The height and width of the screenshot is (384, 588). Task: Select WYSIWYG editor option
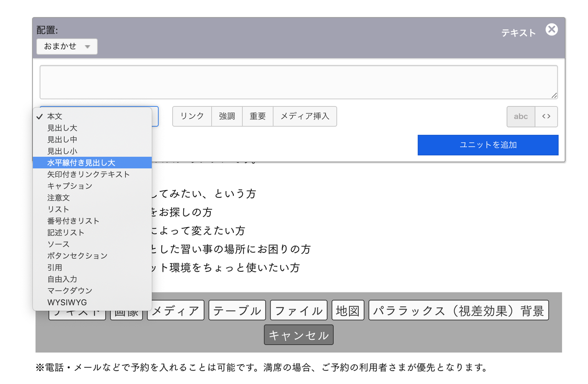point(67,302)
